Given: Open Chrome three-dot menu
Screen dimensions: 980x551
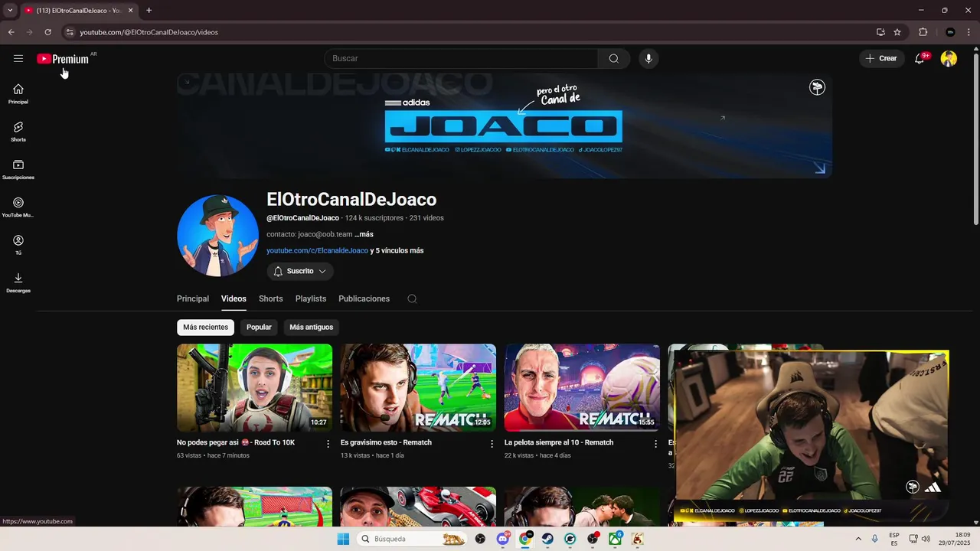Looking at the screenshot, I should (x=970, y=32).
